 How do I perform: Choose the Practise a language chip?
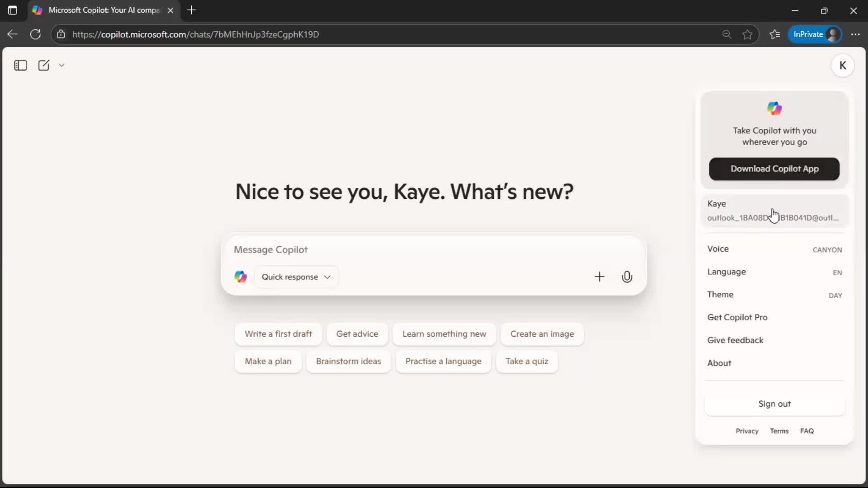pos(443,361)
